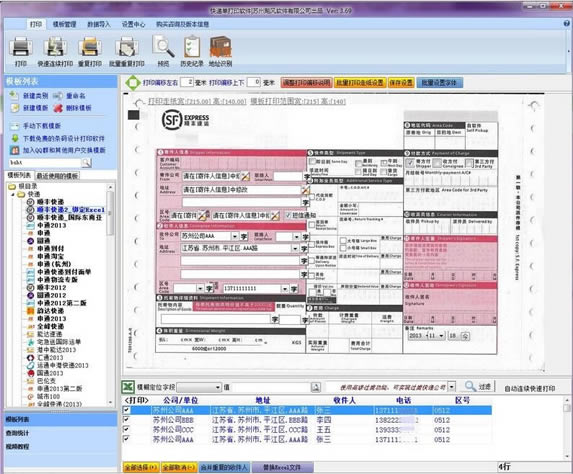The height and width of the screenshot is (474, 573).
Task: Switch to the 模板管理 ribbon tab
Action: coord(64,24)
